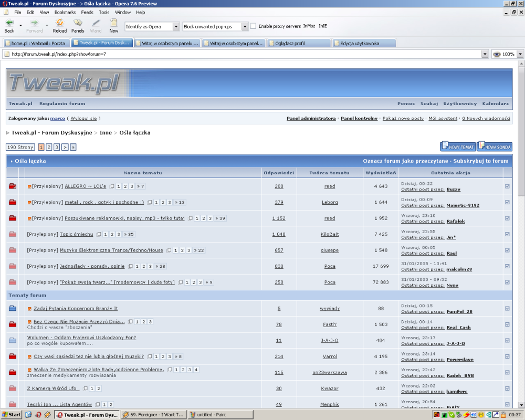
Task: Click the NOWA SONDA button
Action: click(x=495, y=146)
